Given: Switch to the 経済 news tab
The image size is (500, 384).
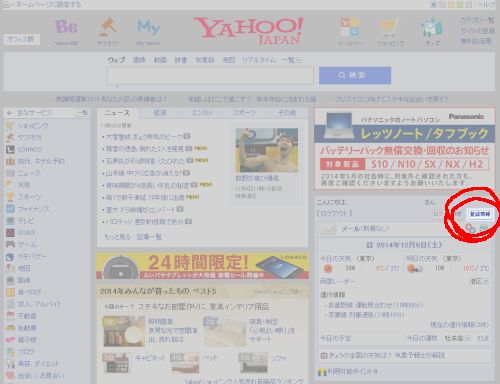Looking at the screenshot, I should (x=160, y=113).
